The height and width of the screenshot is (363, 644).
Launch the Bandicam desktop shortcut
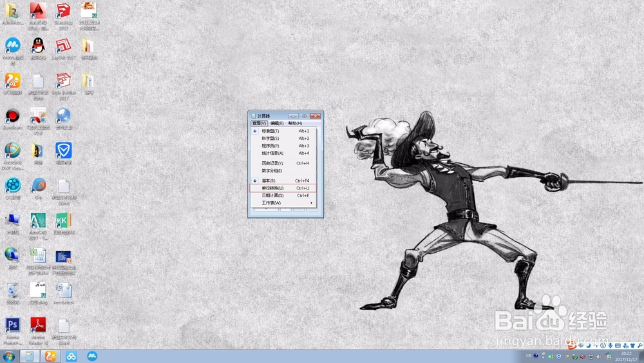click(x=12, y=119)
